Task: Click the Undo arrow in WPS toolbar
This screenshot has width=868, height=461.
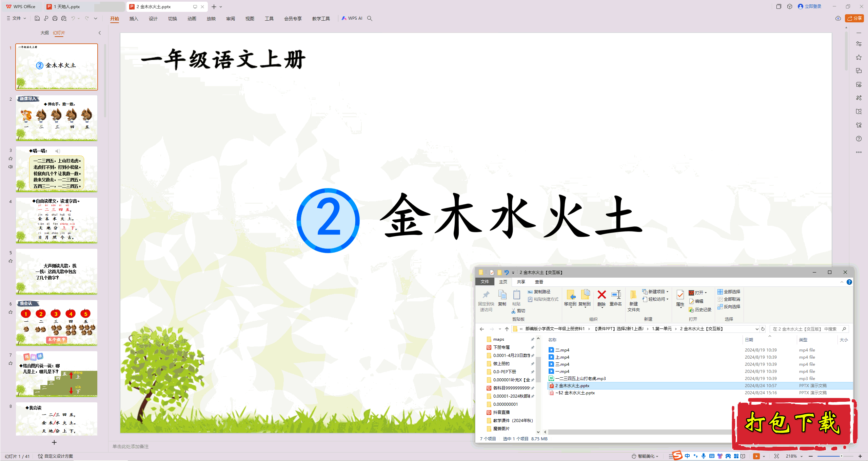Action: tap(73, 18)
